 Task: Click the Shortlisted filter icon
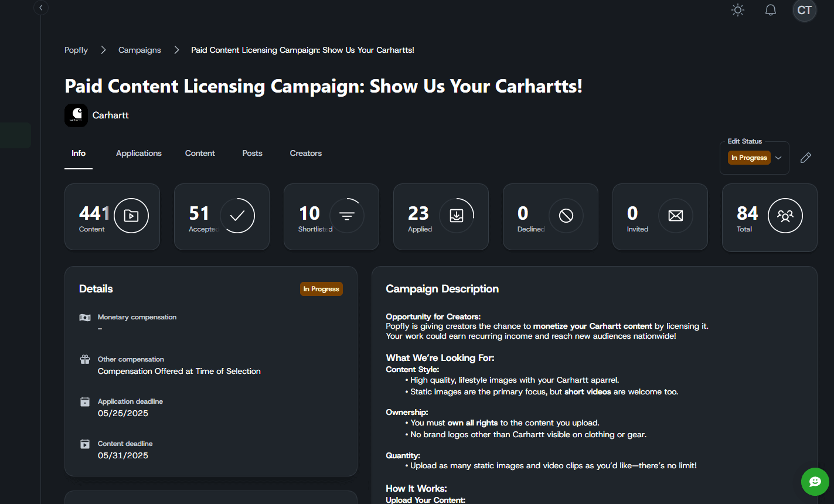coord(347,216)
